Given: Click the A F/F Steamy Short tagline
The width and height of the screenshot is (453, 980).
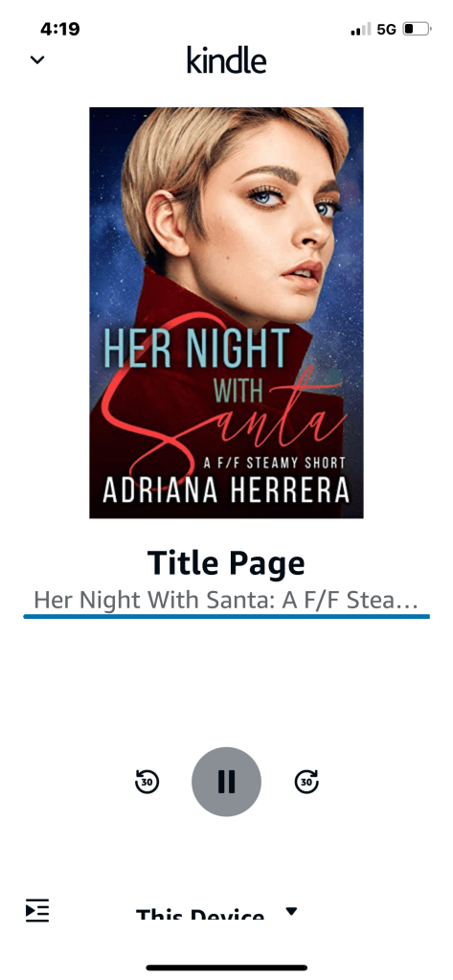Looking at the screenshot, I should click(274, 463).
